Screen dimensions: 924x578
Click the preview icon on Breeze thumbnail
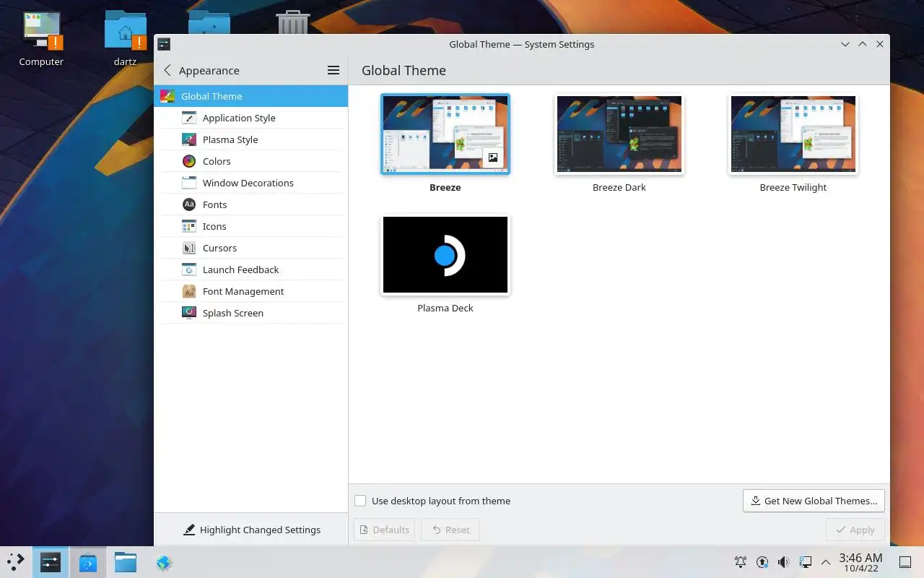coord(493,158)
